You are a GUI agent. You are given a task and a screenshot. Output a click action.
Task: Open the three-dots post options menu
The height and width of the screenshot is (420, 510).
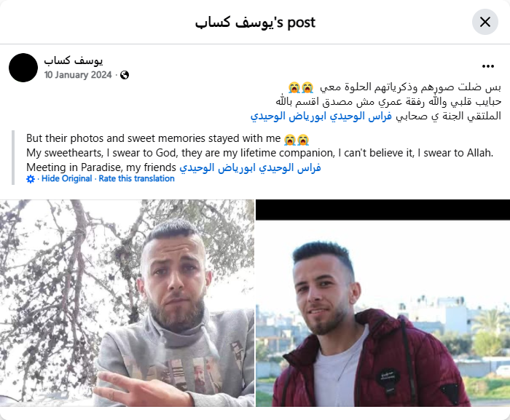pos(488,66)
